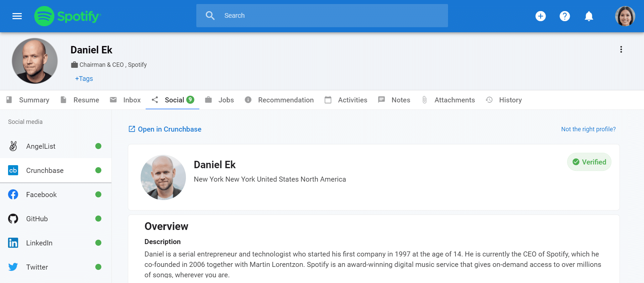
Task: Switch to the Summary tab
Action: point(28,100)
